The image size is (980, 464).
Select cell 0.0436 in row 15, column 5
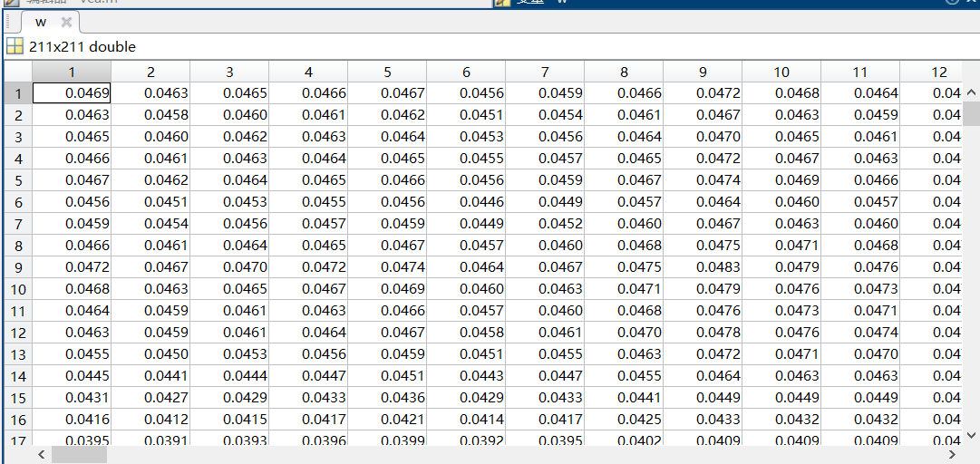pyautogui.click(x=387, y=397)
